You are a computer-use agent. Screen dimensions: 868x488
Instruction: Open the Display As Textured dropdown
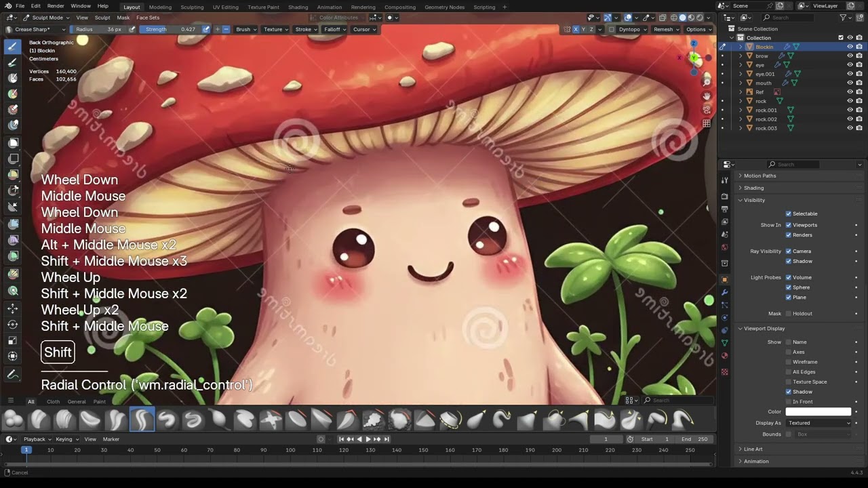pyautogui.click(x=818, y=423)
